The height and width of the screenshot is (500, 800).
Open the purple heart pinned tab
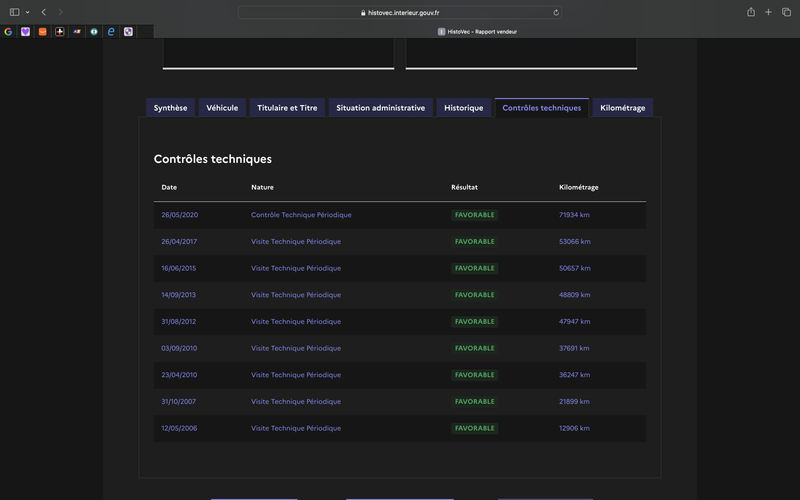point(26,32)
